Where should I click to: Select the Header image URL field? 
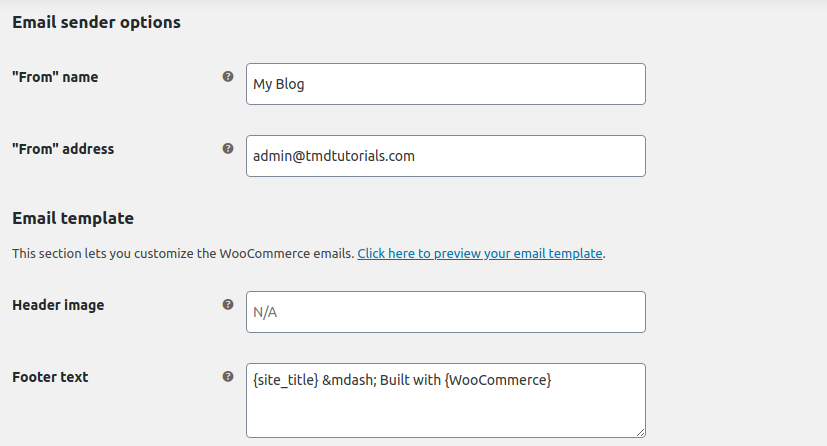tap(445, 312)
